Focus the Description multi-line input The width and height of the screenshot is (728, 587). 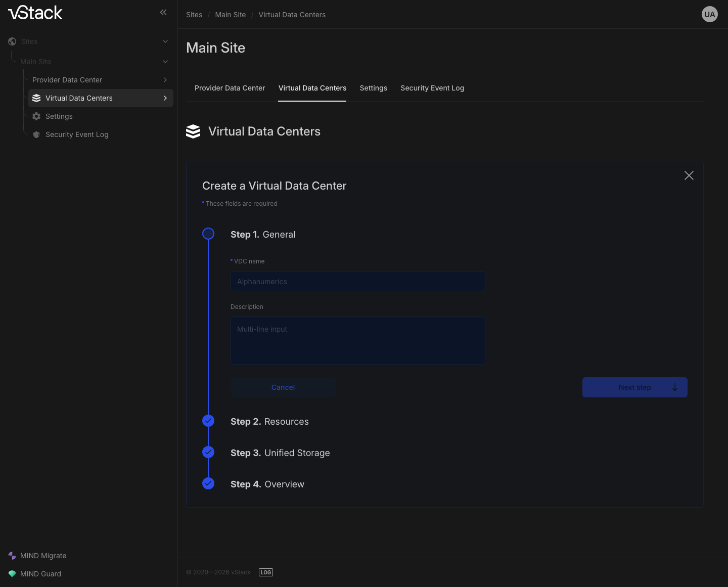(x=358, y=341)
